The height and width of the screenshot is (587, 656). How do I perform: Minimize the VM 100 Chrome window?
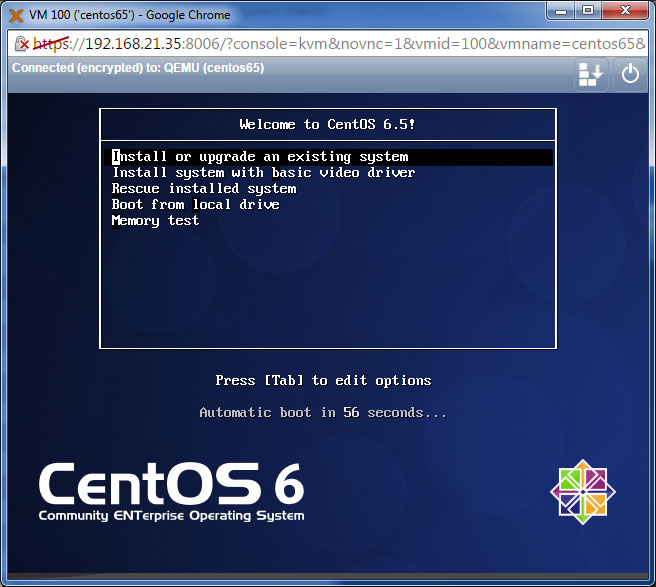561,10
